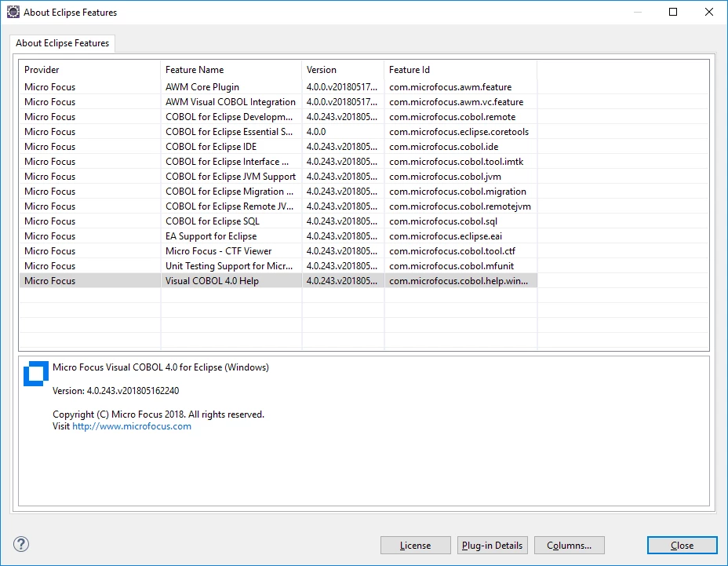Sort by the Feature Name column header
The height and width of the screenshot is (566, 728).
[231, 70]
